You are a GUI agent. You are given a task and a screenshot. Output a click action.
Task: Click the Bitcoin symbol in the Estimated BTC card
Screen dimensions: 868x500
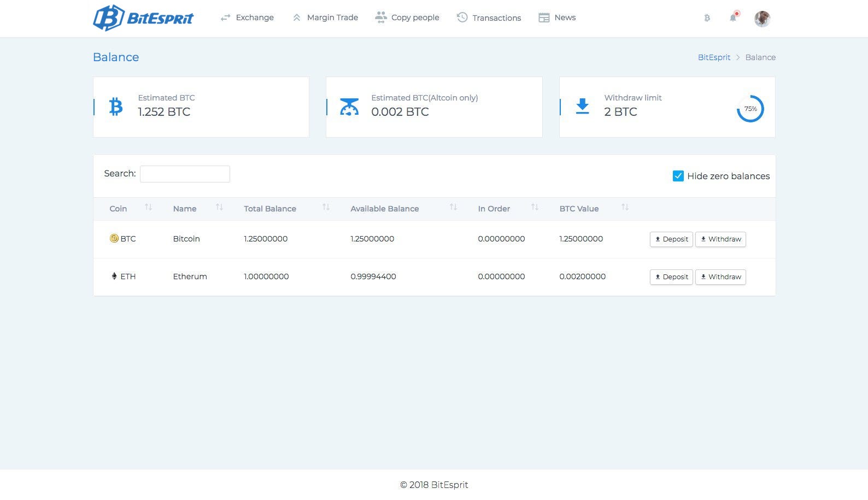(x=116, y=107)
